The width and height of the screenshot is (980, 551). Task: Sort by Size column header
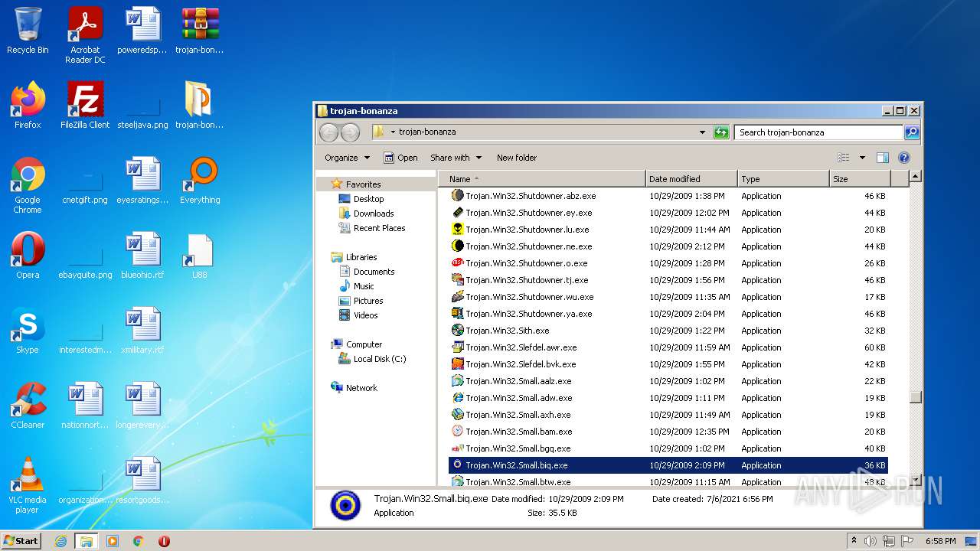click(x=860, y=179)
